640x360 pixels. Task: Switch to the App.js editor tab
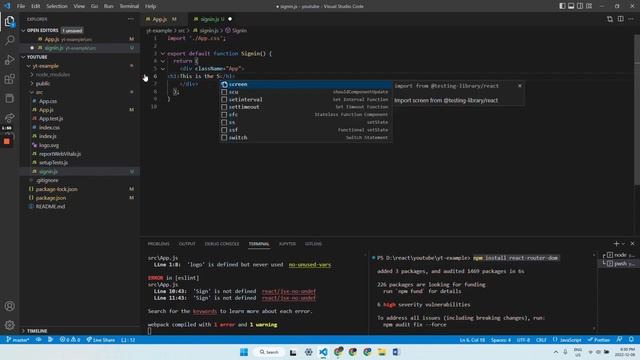[163, 19]
